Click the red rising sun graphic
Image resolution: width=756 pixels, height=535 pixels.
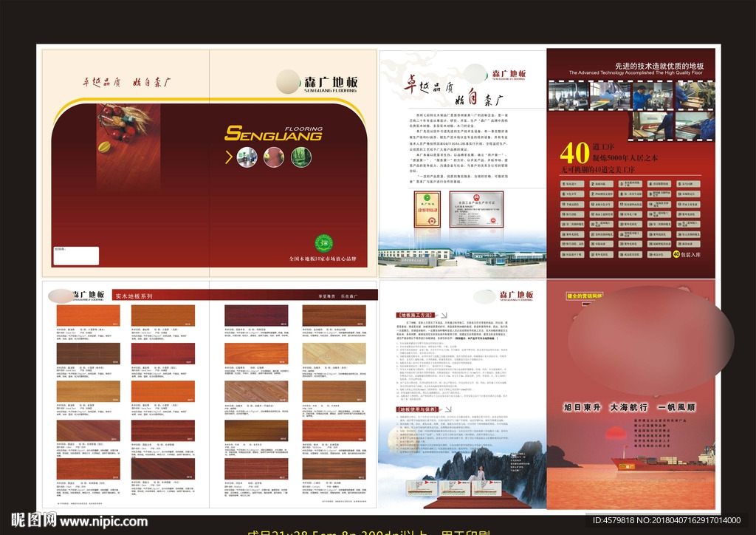coord(616,433)
